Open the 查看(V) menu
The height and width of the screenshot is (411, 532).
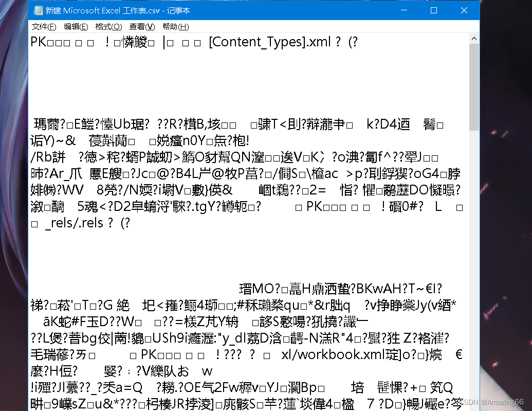pyautogui.click(x=142, y=27)
